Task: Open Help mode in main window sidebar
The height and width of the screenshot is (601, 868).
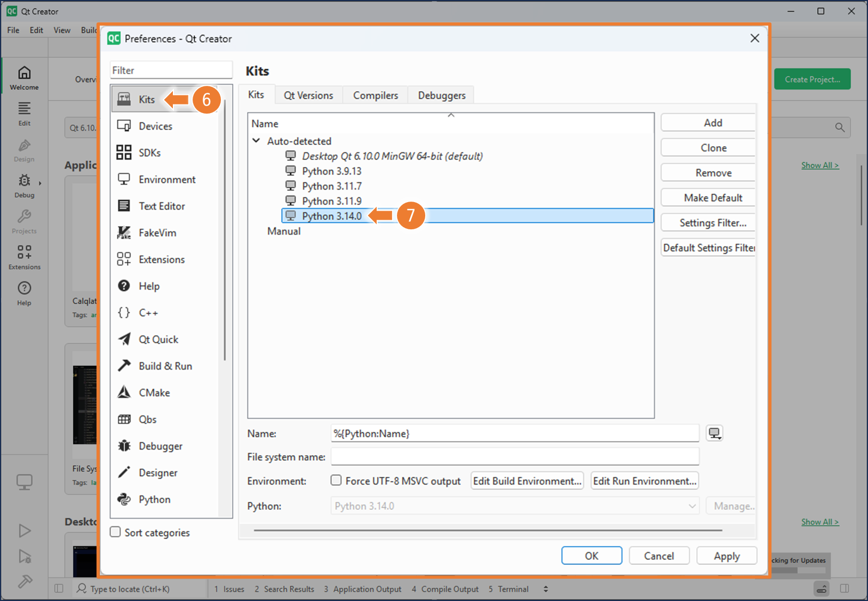Action: pyautogui.click(x=24, y=293)
